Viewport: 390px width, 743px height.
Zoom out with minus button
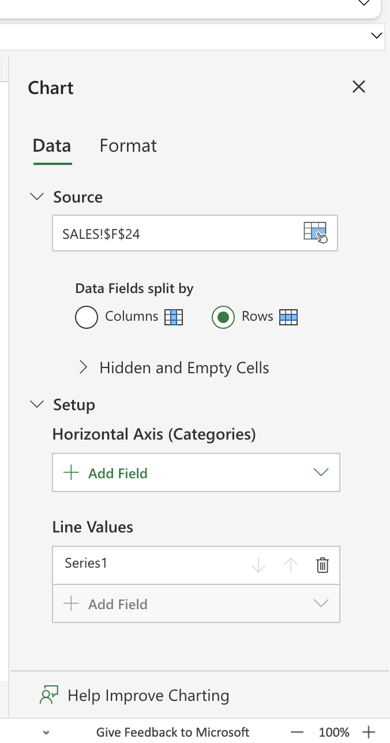pyautogui.click(x=297, y=732)
